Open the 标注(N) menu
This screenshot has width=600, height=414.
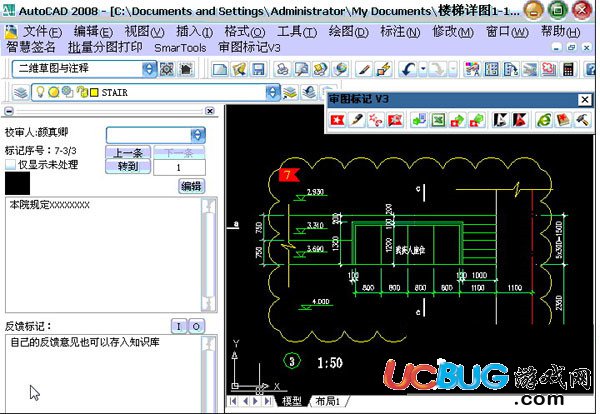pos(400,32)
